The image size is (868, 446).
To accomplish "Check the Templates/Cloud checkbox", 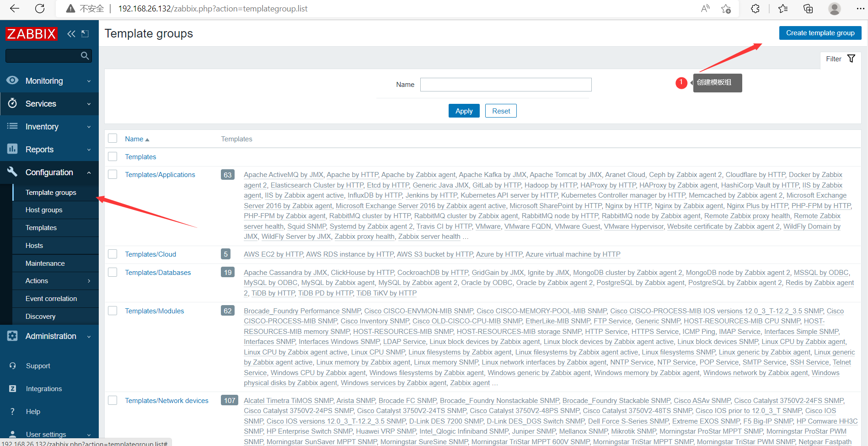I will [x=113, y=254].
